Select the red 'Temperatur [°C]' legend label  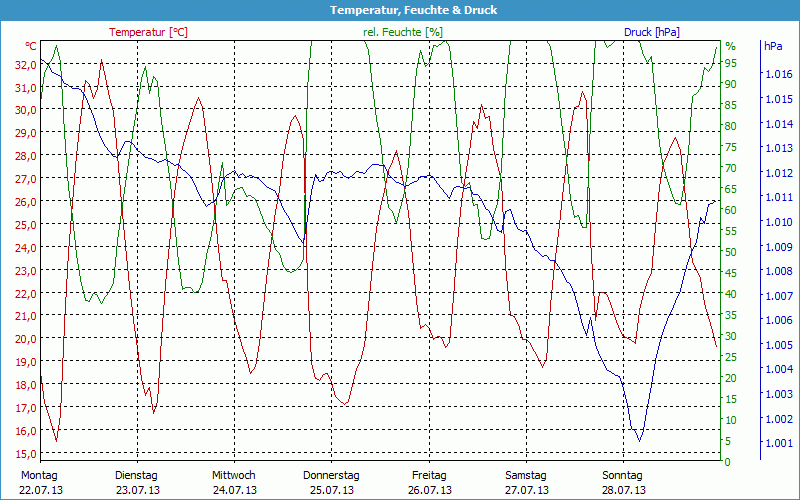[148, 32]
